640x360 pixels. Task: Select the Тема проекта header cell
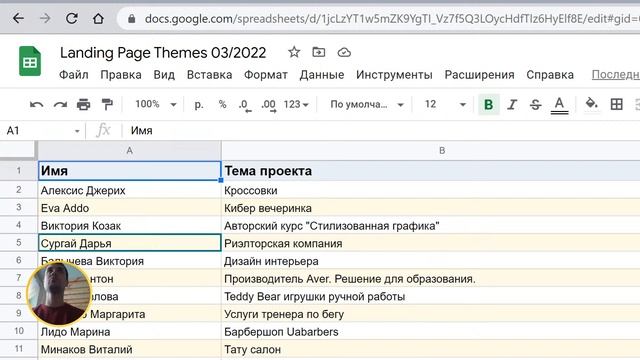(431, 171)
